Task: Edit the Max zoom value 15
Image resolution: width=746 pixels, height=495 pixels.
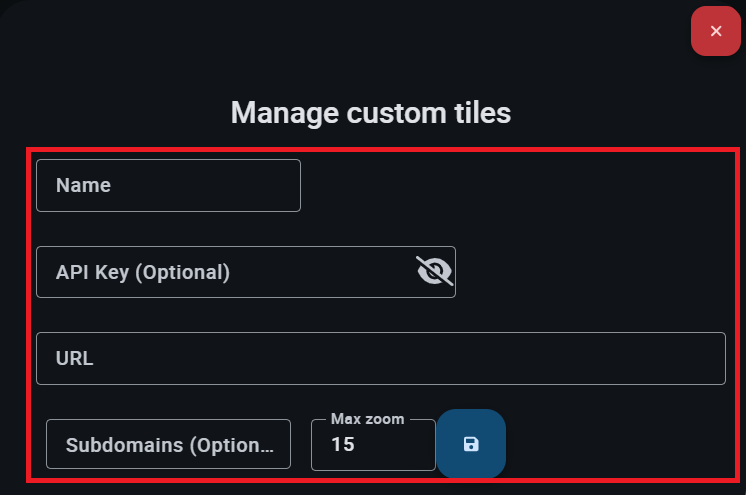Action: pos(372,445)
